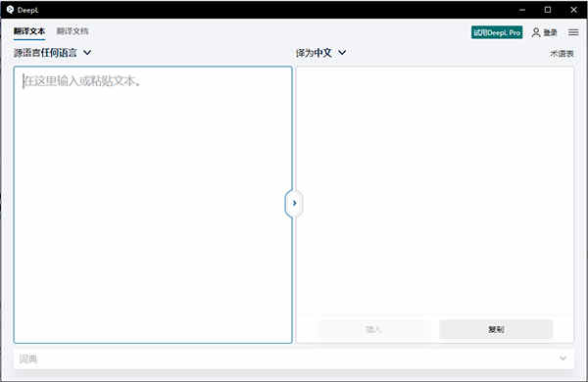588x382 pixels.
Task: Click the arrow handle between the translation panels
Action: point(294,203)
